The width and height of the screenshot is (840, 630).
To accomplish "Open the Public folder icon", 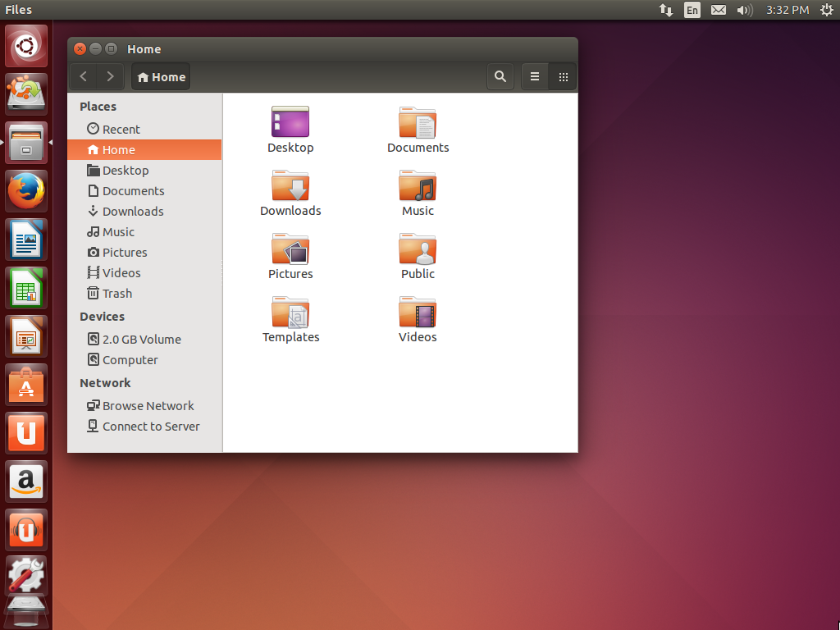I will click(x=418, y=249).
